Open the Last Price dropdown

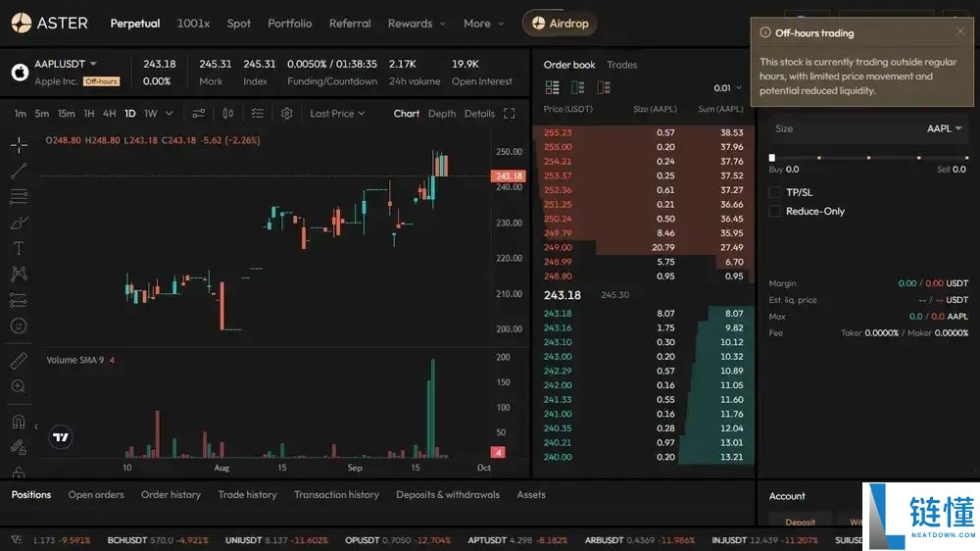337,113
